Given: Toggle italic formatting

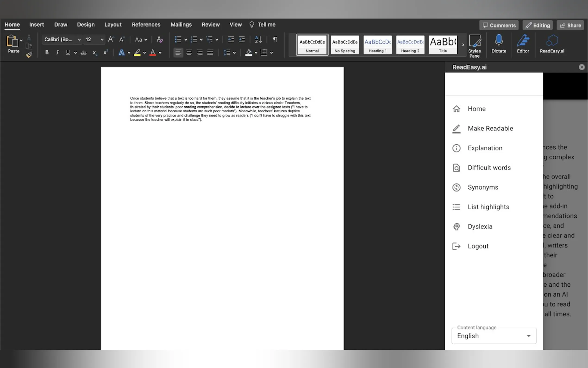Looking at the screenshot, I should tap(57, 53).
